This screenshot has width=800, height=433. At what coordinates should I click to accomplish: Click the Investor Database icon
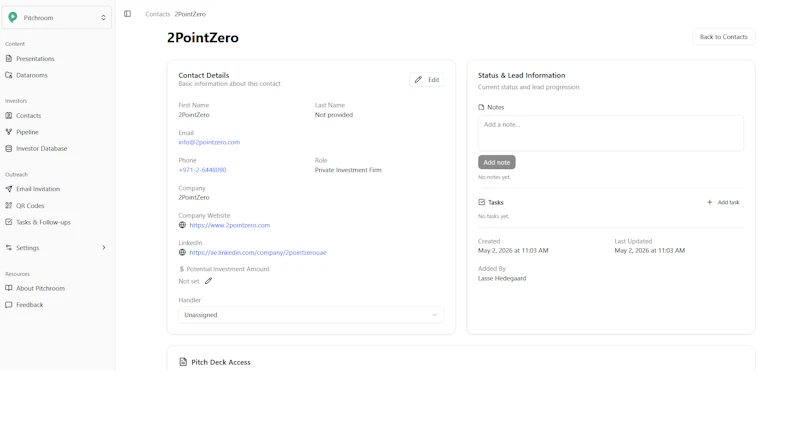pyautogui.click(x=9, y=148)
